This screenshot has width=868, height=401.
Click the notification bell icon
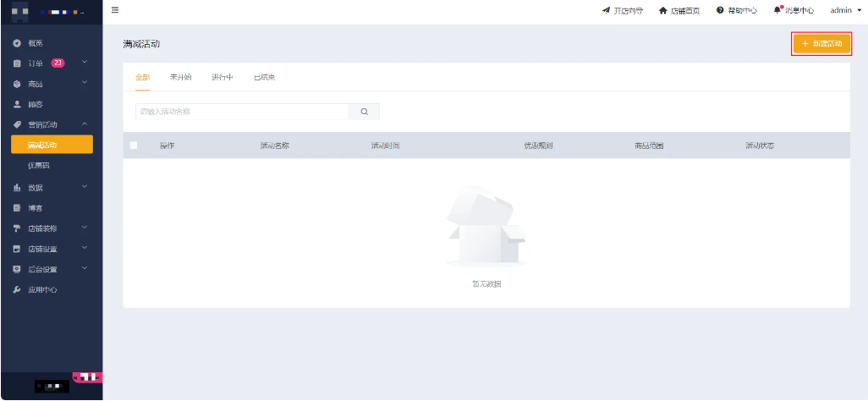777,10
